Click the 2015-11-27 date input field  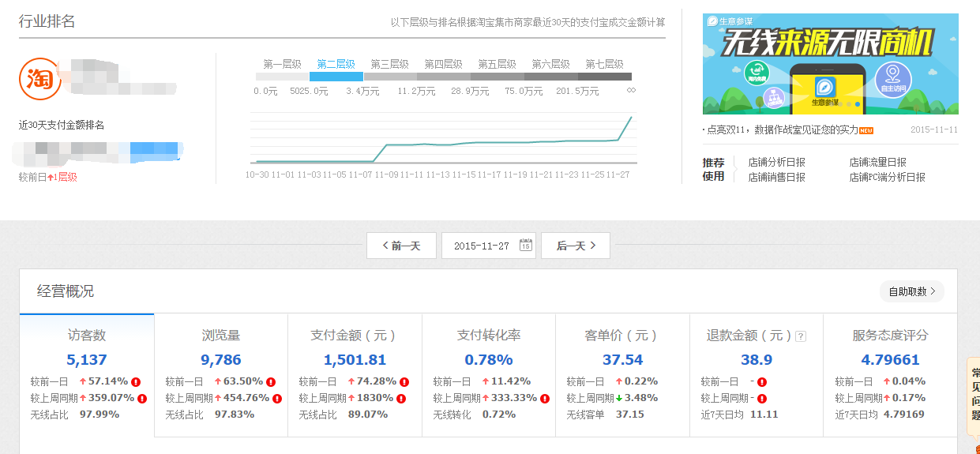click(481, 246)
